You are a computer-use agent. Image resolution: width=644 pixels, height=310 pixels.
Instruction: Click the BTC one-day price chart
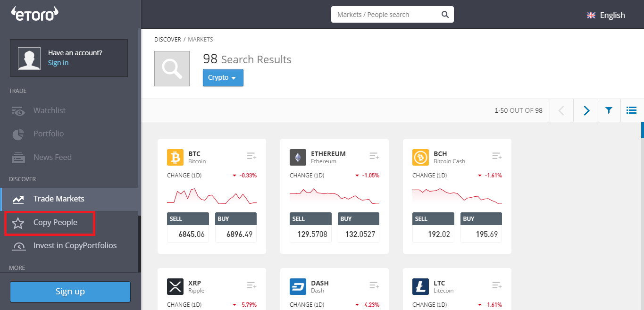point(212,196)
